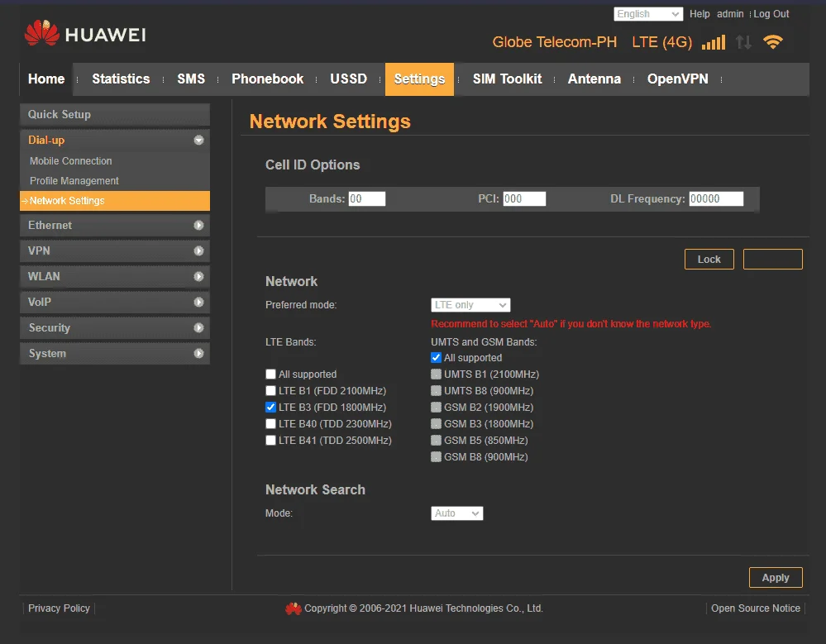
Task: Go to the Home tab
Action: (46, 79)
